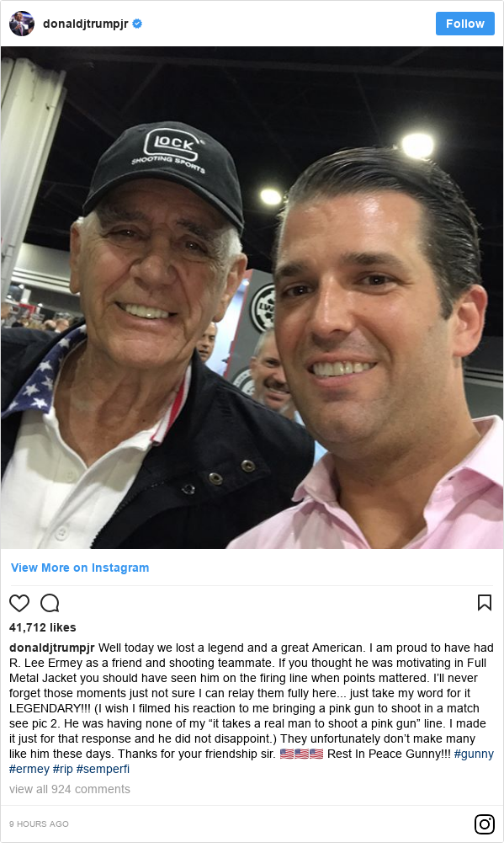Open the #gunny hashtag
The height and width of the screenshot is (853, 504).
[x=474, y=754]
